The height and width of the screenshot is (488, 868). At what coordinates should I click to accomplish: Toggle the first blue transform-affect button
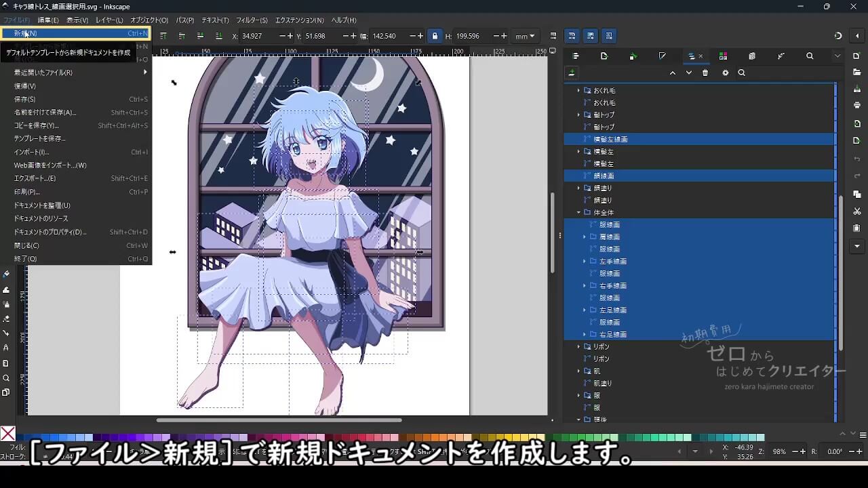[572, 36]
